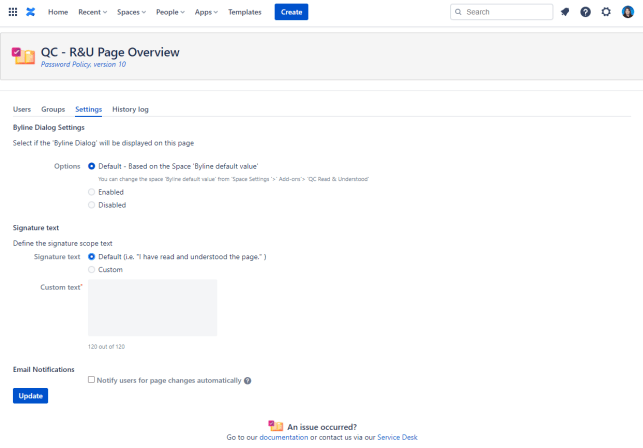Open the app switcher grid icon
Image resolution: width=643 pixels, height=448 pixels.
13,12
